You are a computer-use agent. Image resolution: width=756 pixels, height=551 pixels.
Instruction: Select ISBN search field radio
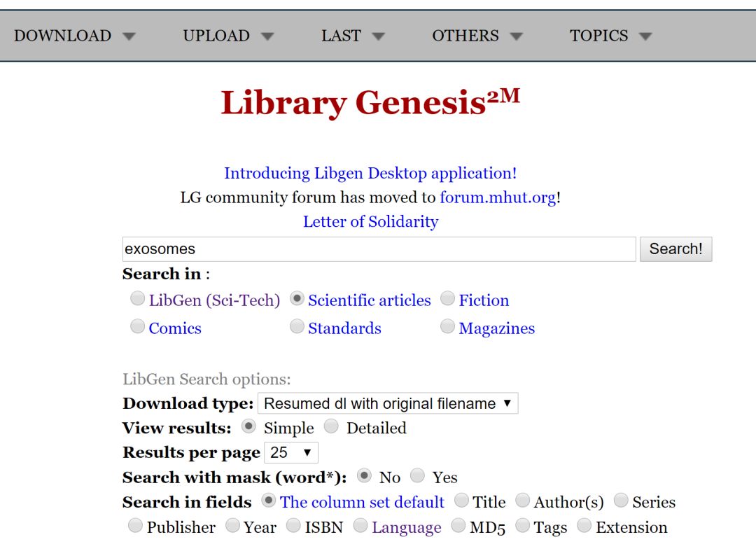(x=293, y=526)
